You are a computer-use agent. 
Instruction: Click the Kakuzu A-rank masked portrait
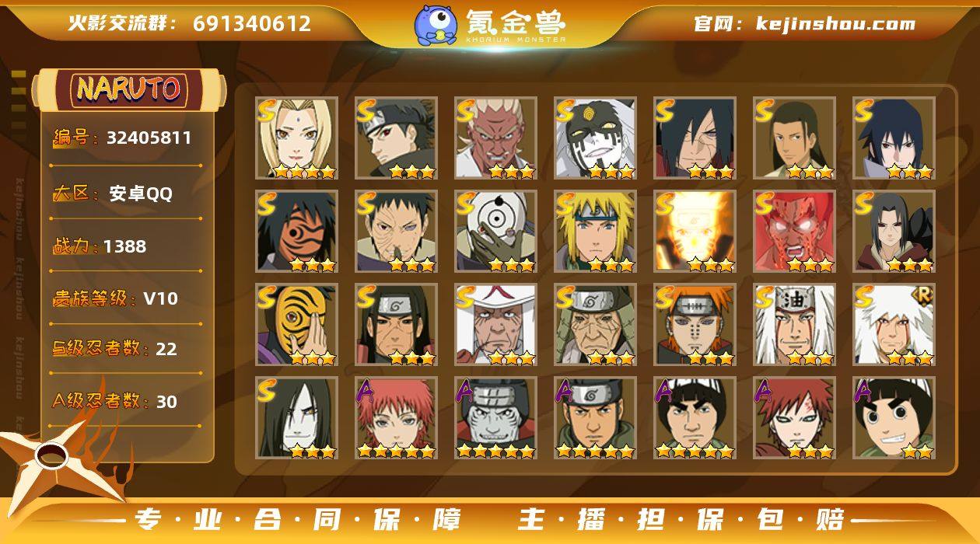[495, 417]
